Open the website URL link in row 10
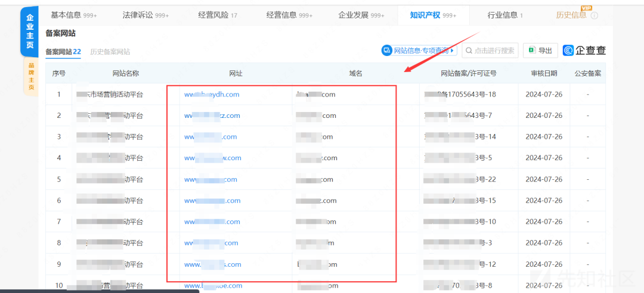 pos(213,286)
